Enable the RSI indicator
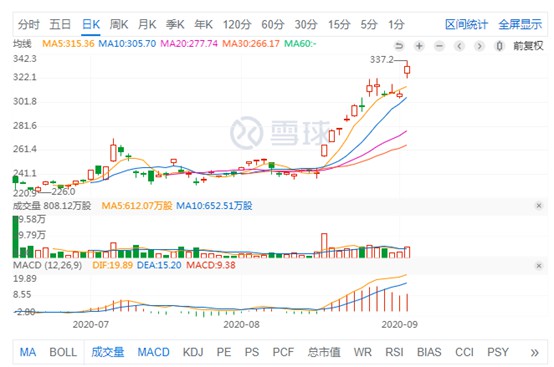 click(x=394, y=352)
